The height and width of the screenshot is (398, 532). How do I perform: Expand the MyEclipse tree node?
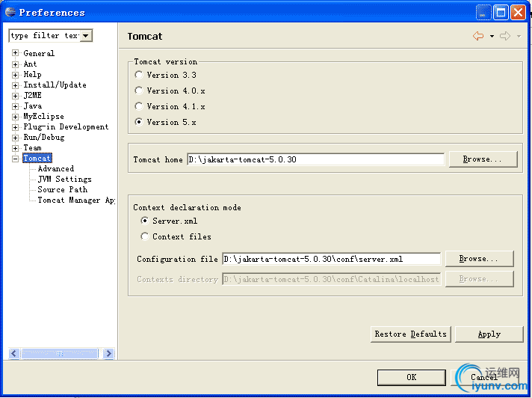coord(15,117)
